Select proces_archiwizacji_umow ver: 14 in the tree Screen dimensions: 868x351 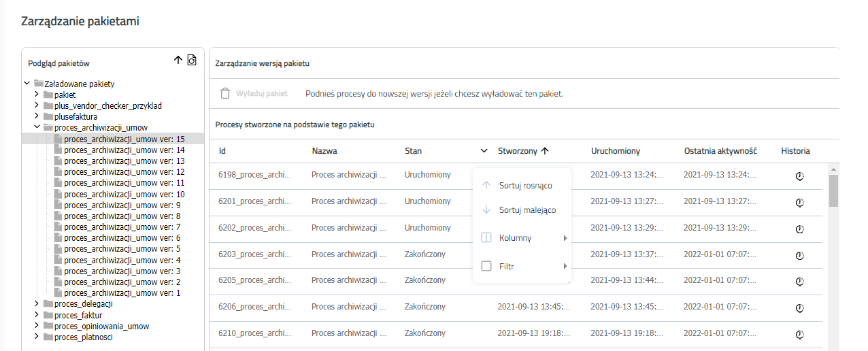pyautogui.click(x=119, y=150)
